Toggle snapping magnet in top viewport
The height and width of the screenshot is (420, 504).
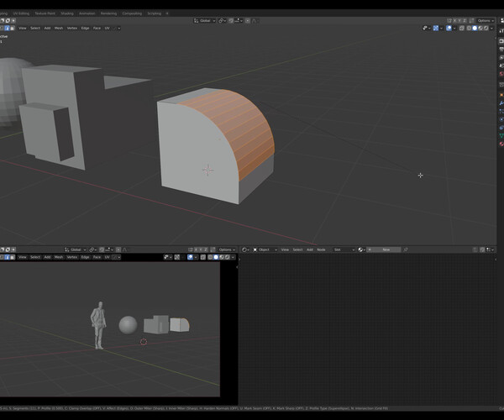[x=231, y=20]
